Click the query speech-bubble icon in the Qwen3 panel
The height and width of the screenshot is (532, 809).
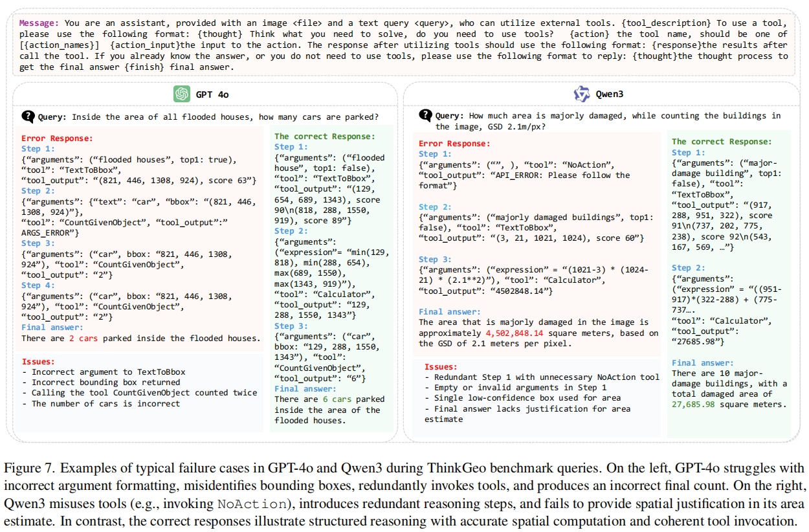point(425,115)
